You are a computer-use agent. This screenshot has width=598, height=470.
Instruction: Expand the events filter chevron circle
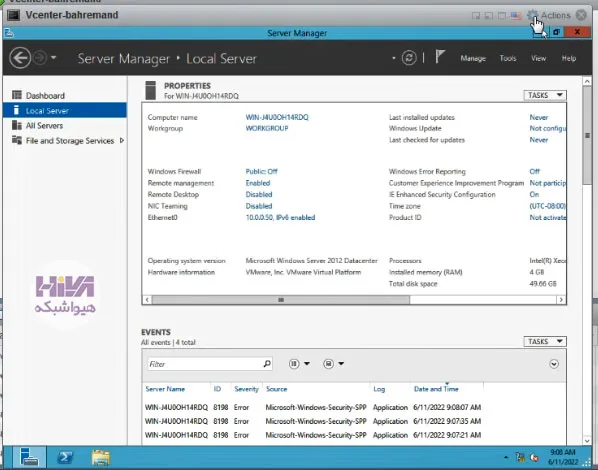(x=554, y=364)
